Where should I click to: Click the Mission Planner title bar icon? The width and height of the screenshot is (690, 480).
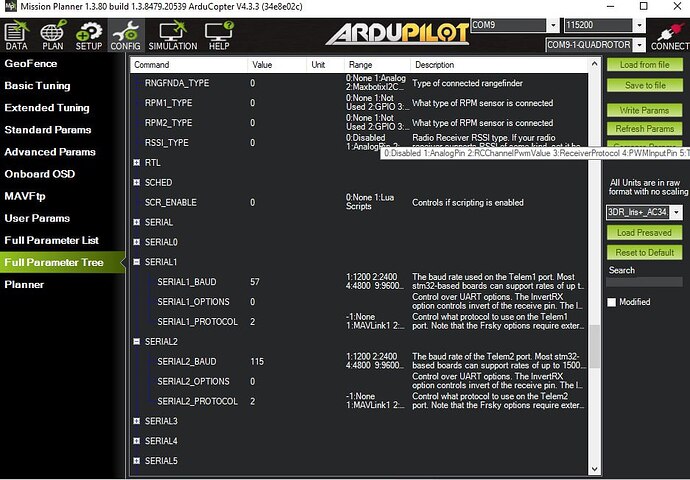[x=10, y=7]
